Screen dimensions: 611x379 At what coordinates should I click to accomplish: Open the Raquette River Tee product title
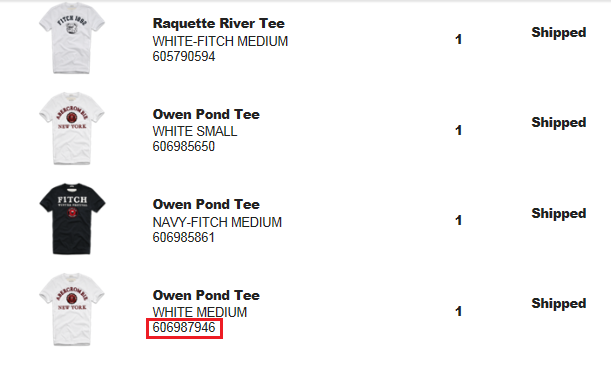pyautogui.click(x=219, y=23)
